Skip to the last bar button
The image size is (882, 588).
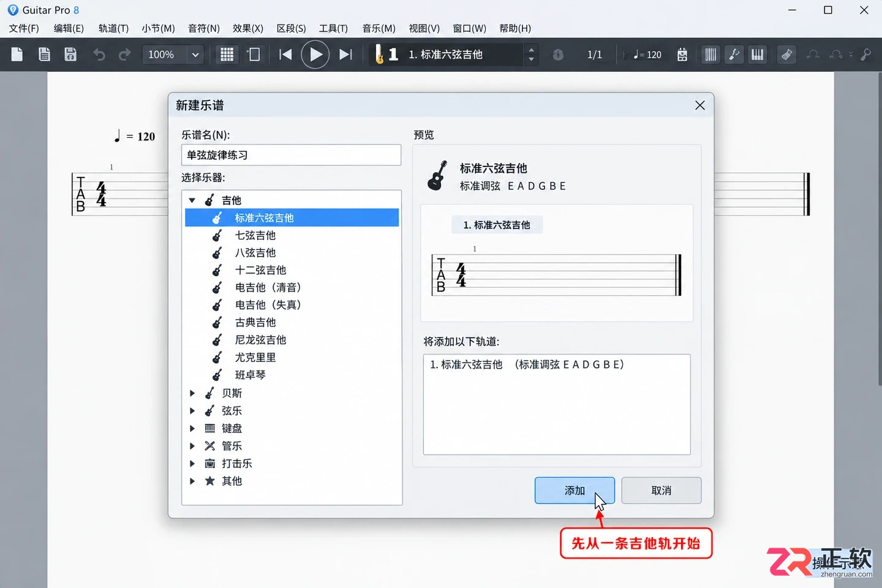tap(345, 55)
